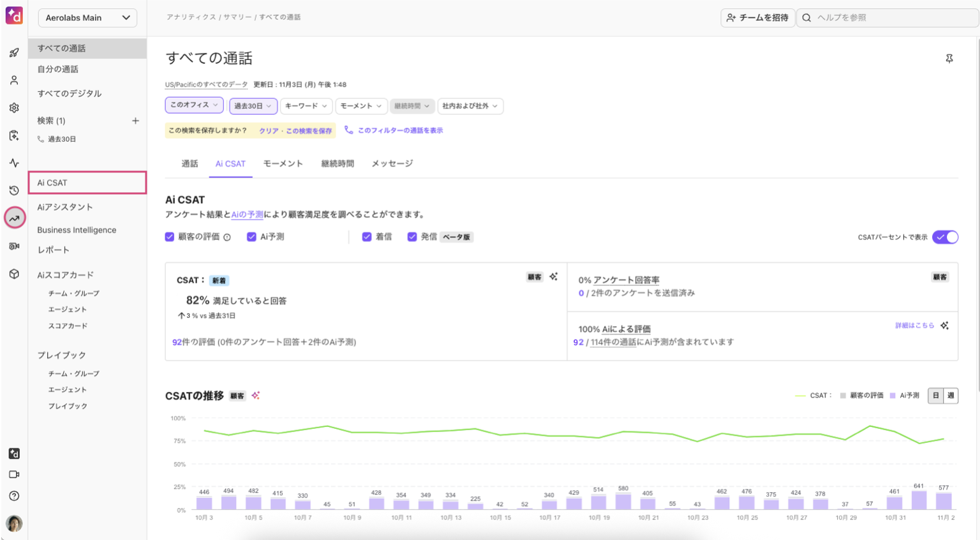
Task: Open the Dialpad app icon near bottom sidebar
Action: click(x=14, y=454)
